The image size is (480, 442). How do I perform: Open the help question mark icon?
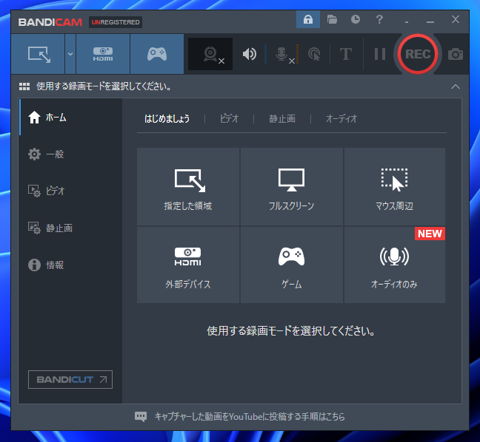click(x=379, y=19)
